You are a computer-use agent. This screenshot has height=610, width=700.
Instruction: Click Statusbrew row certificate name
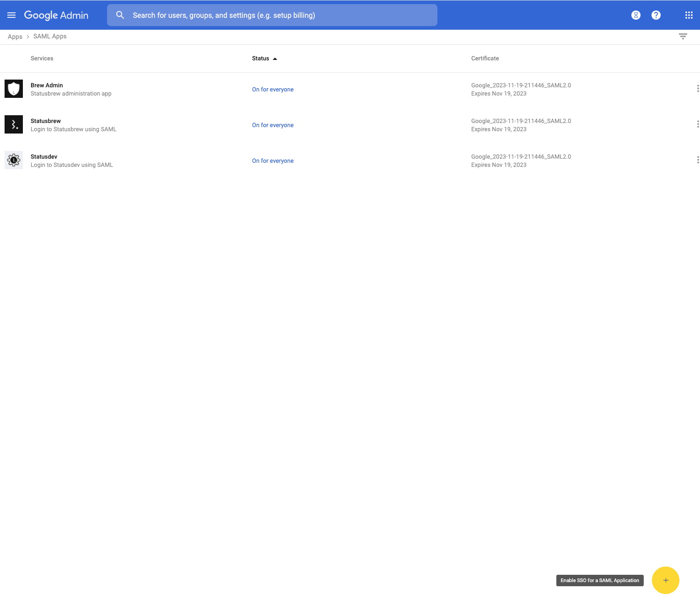pyautogui.click(x=521, y=121)
